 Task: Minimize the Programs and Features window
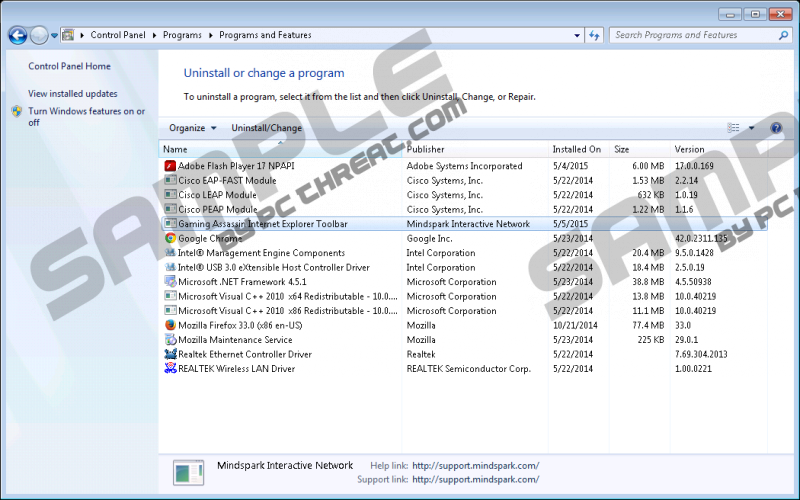tap(730, 14)
